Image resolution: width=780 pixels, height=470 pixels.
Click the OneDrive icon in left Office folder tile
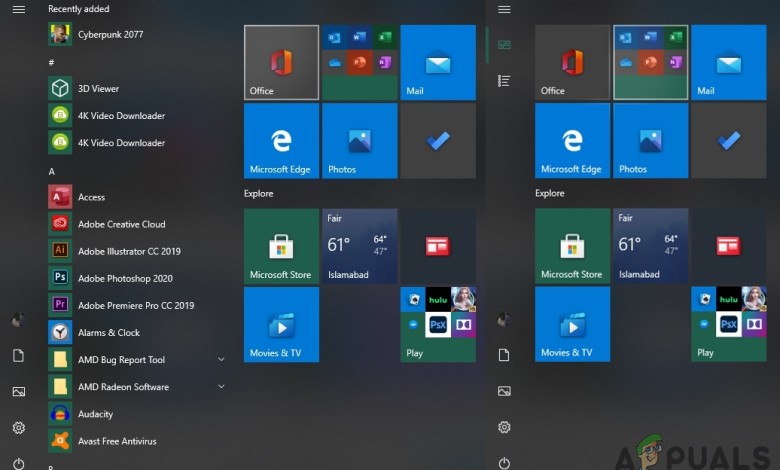click(x=334, y=63)
